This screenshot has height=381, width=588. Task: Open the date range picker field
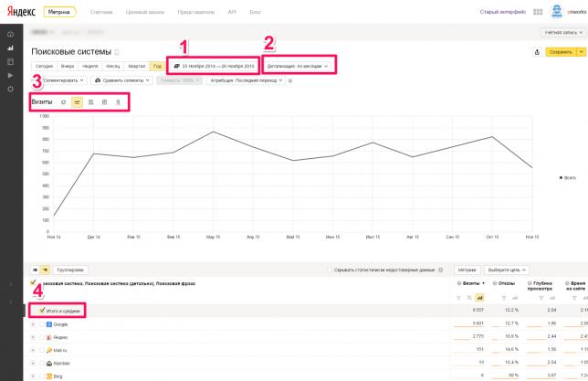(214, 66)
